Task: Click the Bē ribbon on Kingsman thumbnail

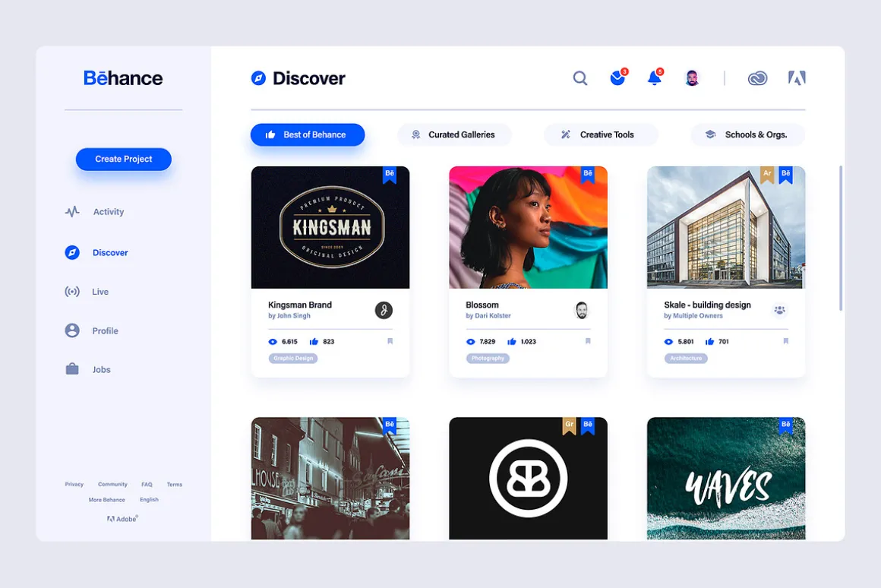Action: pos(390,175)
